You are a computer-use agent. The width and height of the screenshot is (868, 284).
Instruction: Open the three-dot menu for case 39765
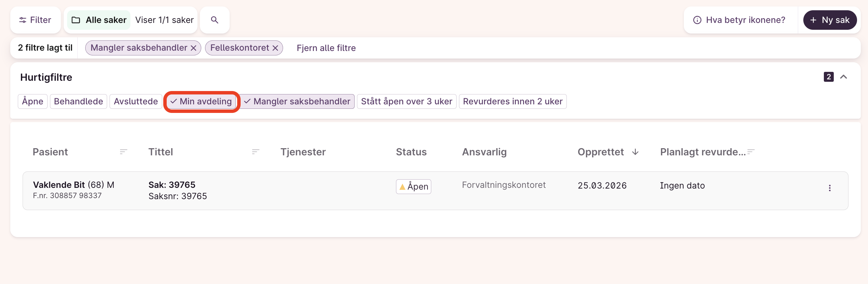829,188
